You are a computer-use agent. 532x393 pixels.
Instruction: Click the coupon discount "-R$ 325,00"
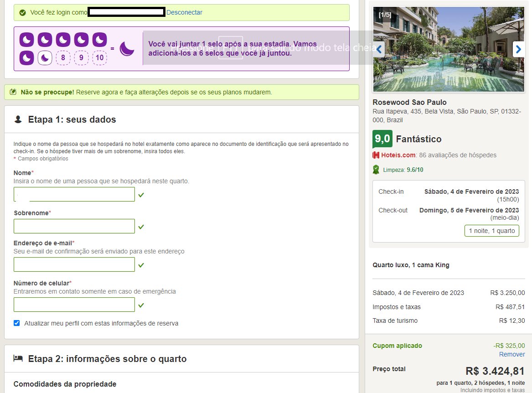(509, 346)
